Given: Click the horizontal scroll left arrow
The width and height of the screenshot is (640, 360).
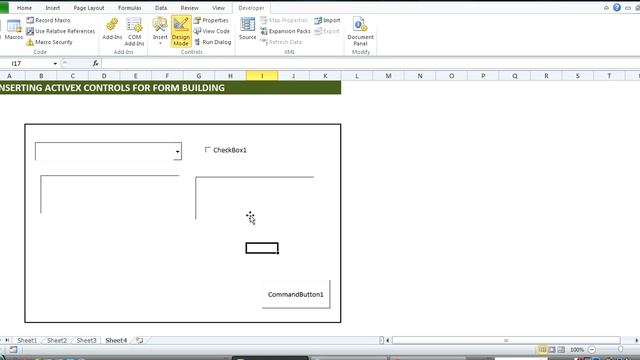Looking at the screenshot, I should 388,340.
